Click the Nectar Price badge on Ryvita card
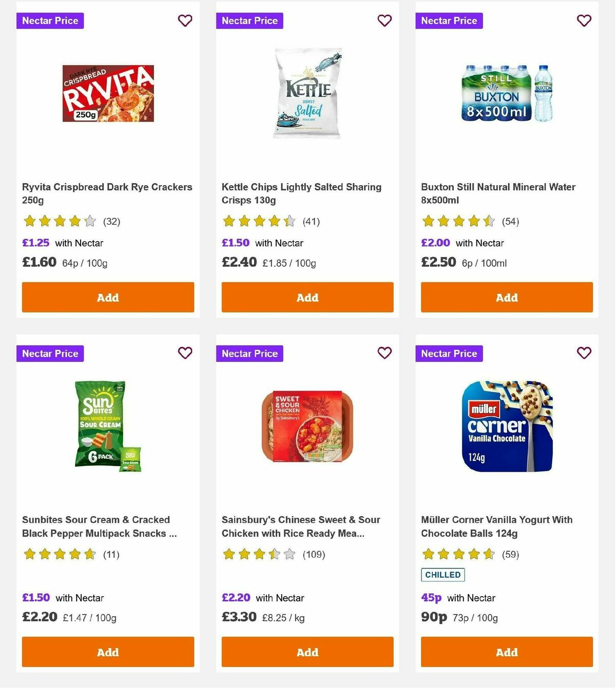Viewport: 616px width, 690px height. (x=50, y=21)
